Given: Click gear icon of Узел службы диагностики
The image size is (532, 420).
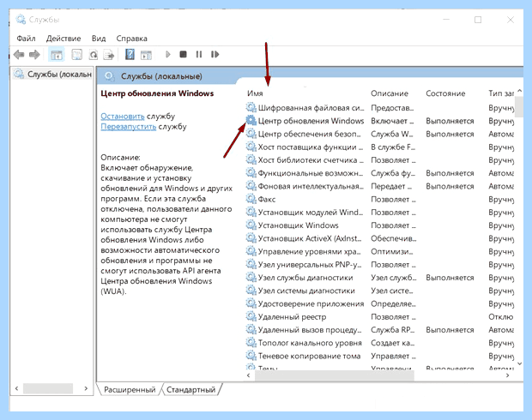Looking at the screenshot, I should (x=251, y=278).
